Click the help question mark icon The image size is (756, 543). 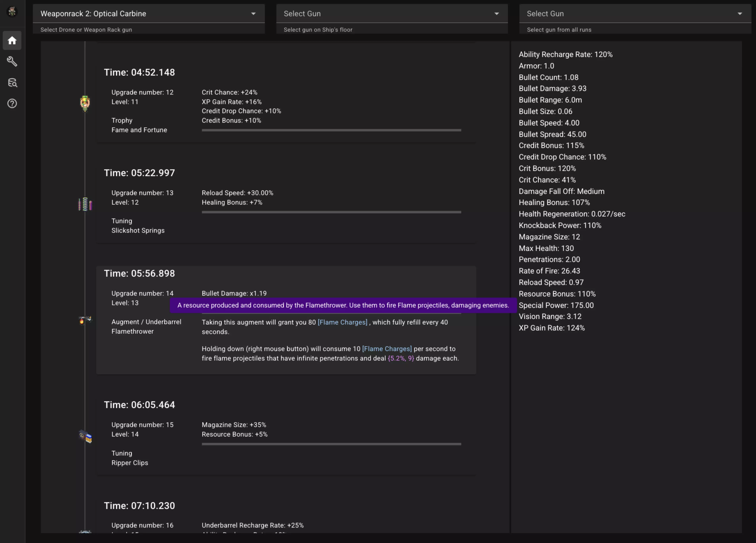tap(12, 104)
